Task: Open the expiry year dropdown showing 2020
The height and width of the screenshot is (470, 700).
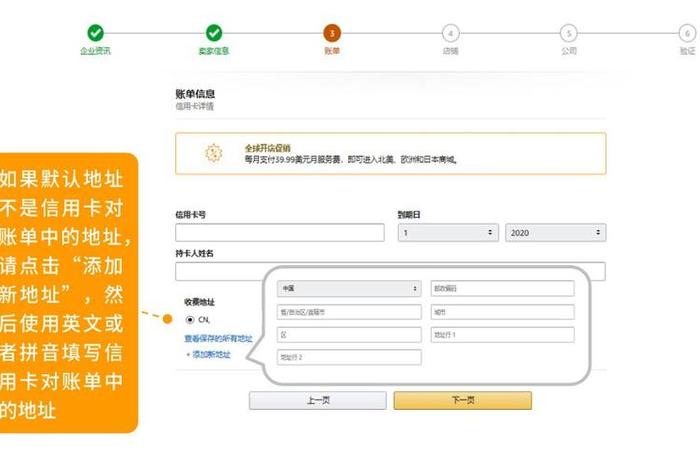Action: (555, 233)
